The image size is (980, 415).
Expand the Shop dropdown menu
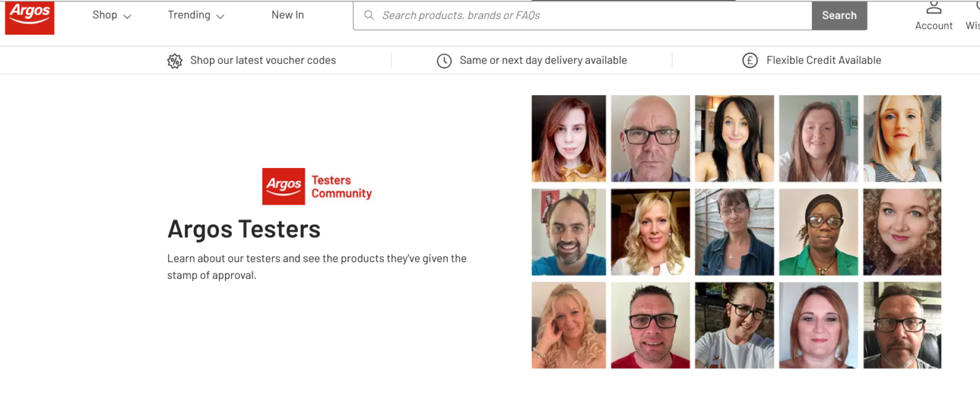[x=112, y=15]
